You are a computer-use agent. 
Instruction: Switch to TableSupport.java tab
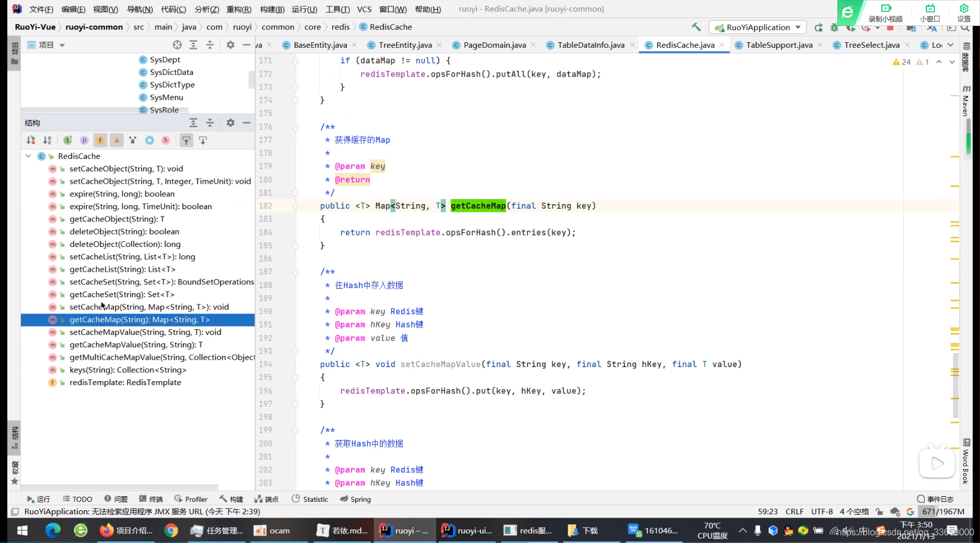779,45
